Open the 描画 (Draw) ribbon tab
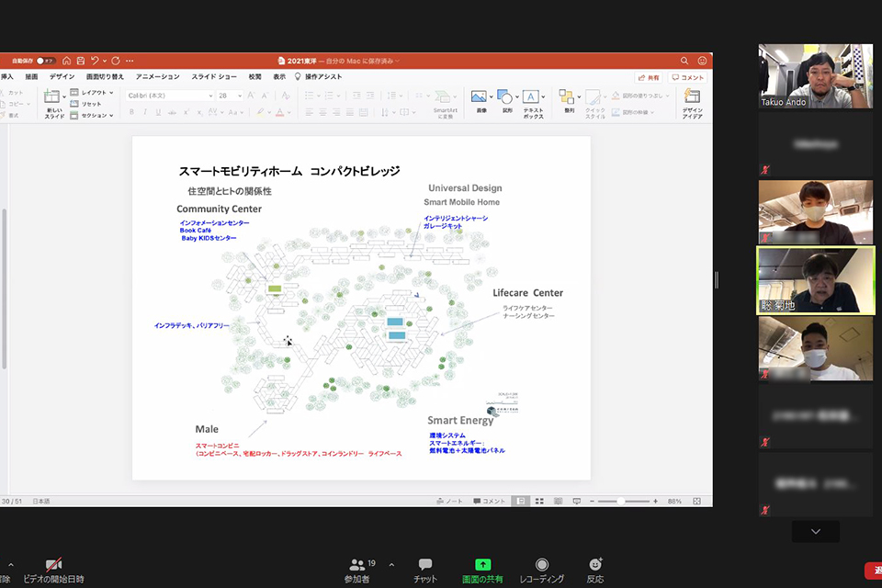Screen dimensions: 882x588 coord(31,76)
